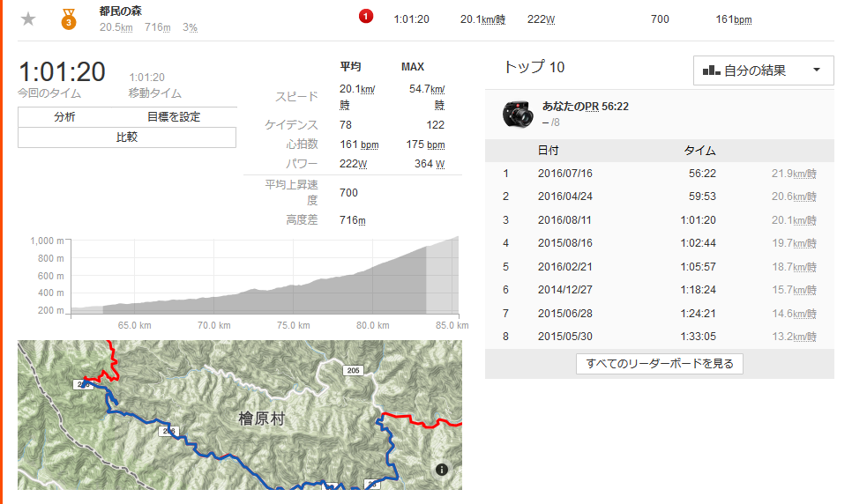
Task: Open the 2016/04/24 result entry
Action: pyautogui.click(x=565, y=196)
